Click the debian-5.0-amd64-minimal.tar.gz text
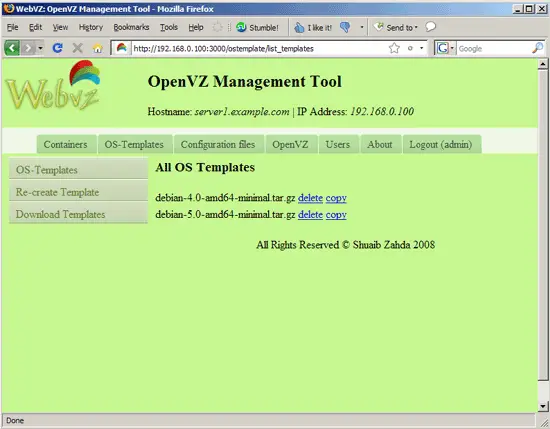The image size is (550, 429). coord(225,214)
